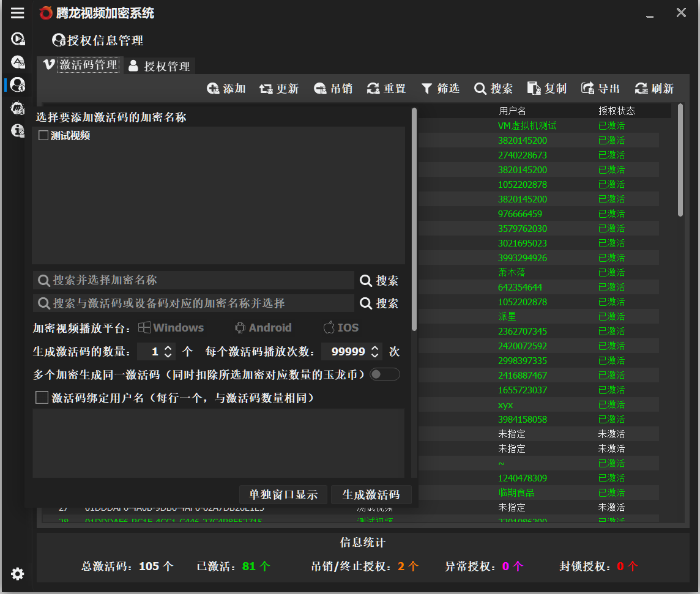Viewport: 700px width, 594px height.
Task: Click the 吊销/终止授权 2 statistic
Action: 365,566
